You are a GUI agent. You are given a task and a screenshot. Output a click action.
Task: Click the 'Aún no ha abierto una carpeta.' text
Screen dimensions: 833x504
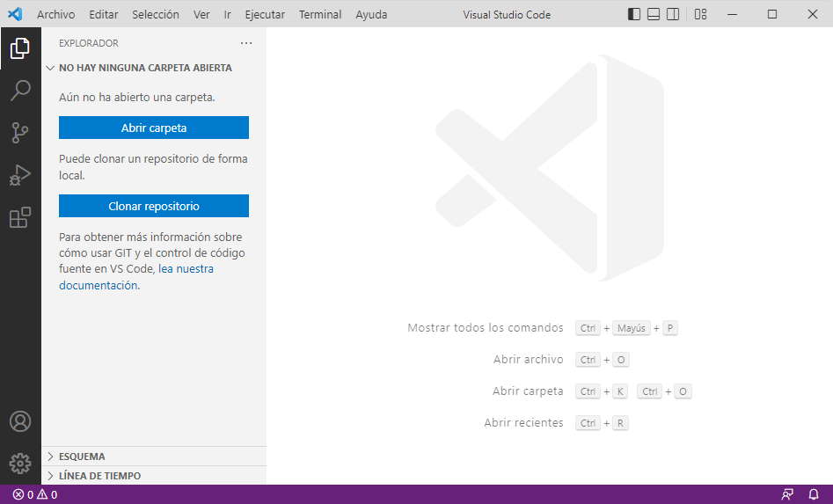tap(137, 97)
